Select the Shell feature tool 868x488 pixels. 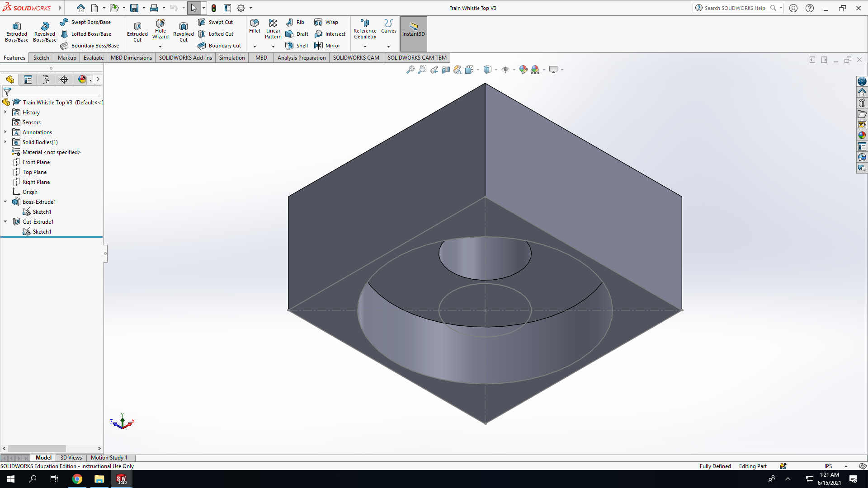pos(297,46)
